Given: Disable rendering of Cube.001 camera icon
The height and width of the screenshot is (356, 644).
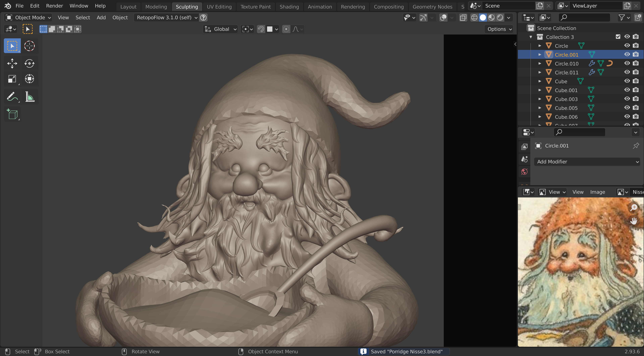Looking at the screenshot, I should tap(635, 90).
